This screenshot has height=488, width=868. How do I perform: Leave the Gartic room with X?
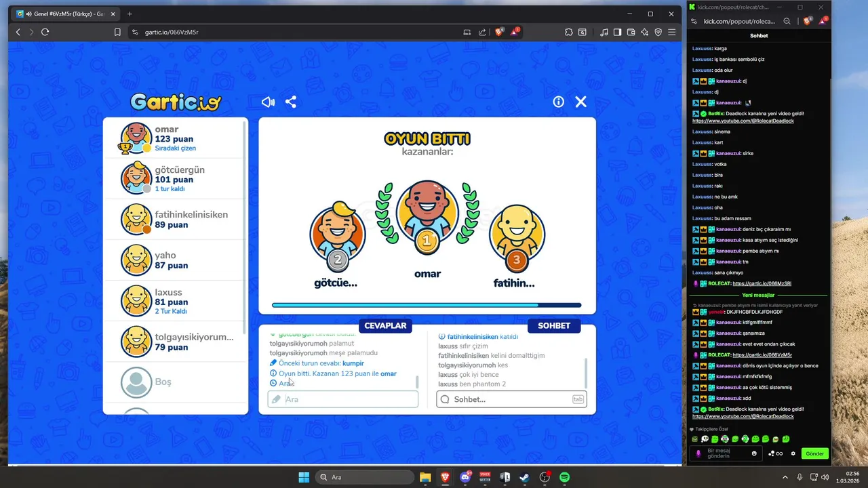coord(581,102)
